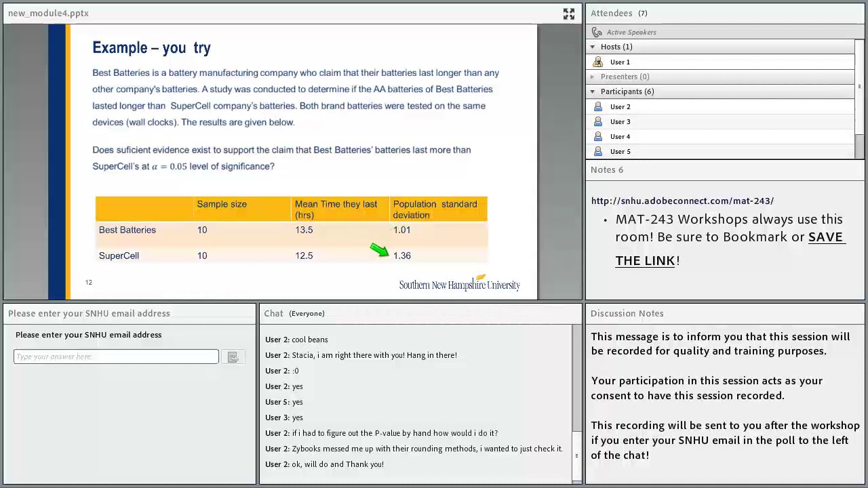Select the 'ok, will do and Thank you!' message
The height and width of the screenshot is (488, 868).
coord(324,464)
